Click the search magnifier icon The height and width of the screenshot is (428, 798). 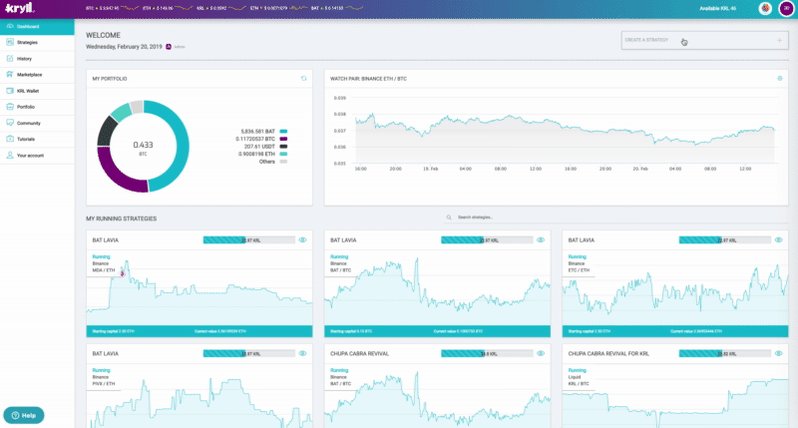pyautogui.click(x=449, y=217)
